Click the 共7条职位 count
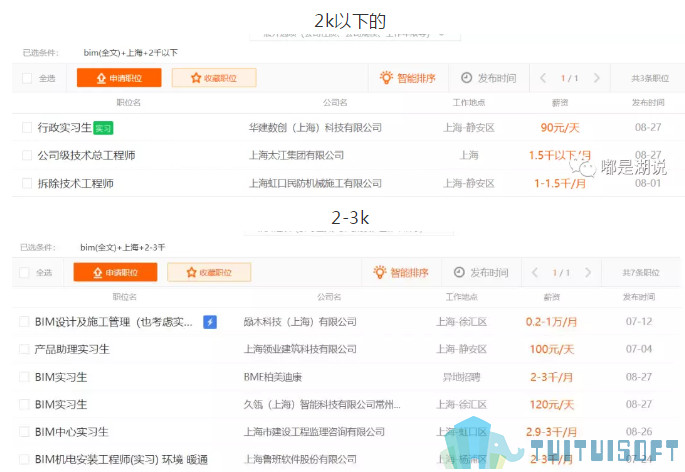The image size is (685, 472). pyautogui.click(x=641, y=273)
